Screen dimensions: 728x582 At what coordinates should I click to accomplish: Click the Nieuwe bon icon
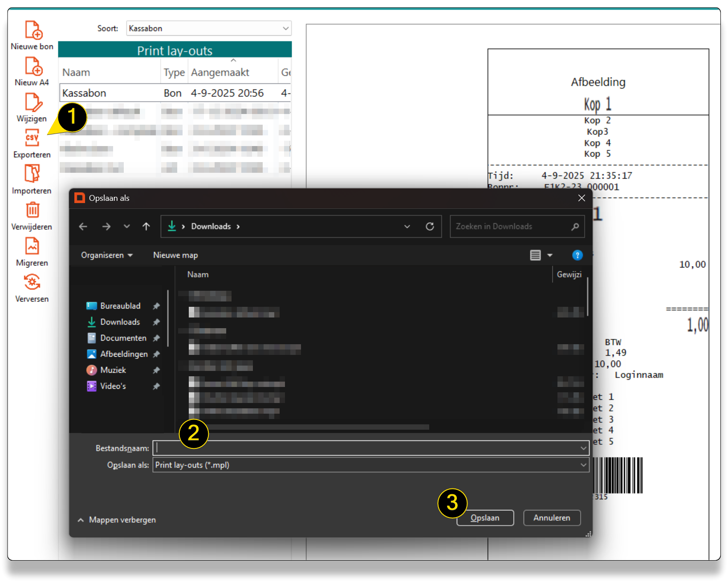[33, 30]
